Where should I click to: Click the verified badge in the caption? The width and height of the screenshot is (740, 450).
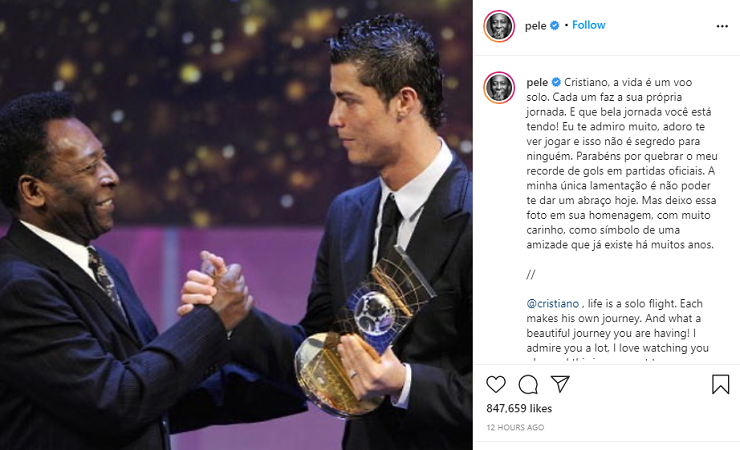556,82
